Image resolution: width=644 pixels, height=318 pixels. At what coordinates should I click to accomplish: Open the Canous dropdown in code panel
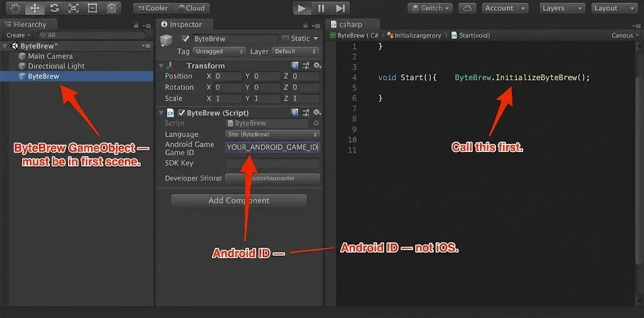[625, 35]
